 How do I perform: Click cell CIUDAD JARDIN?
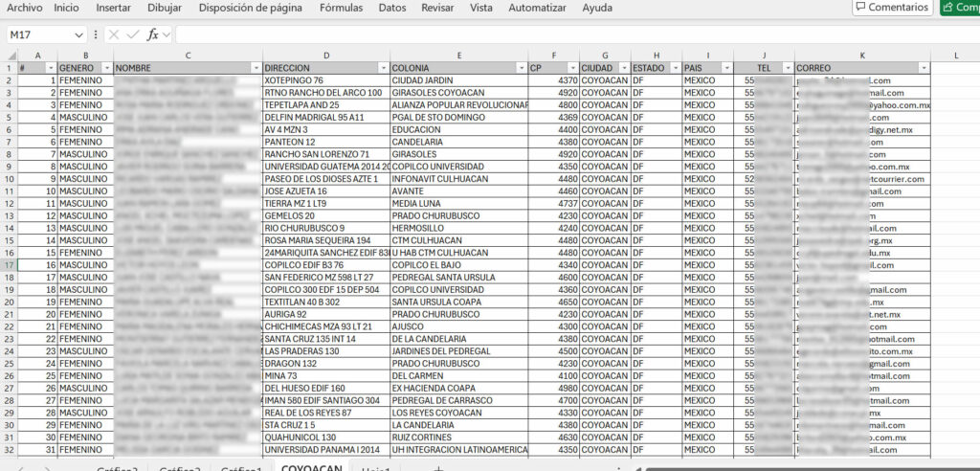tap(458, 80)
